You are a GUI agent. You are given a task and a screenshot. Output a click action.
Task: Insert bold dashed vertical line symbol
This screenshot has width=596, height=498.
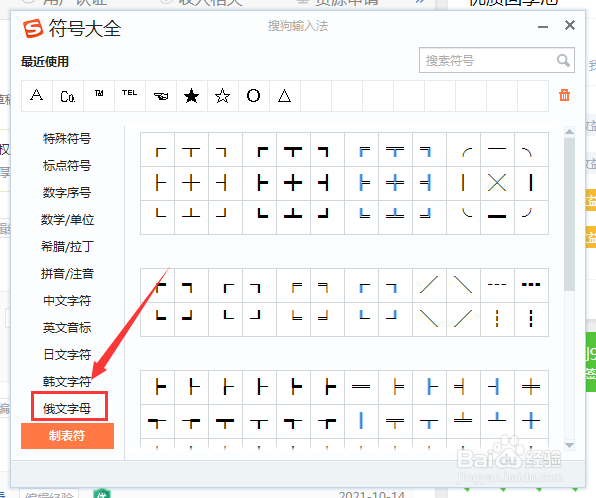coord(531,319)
